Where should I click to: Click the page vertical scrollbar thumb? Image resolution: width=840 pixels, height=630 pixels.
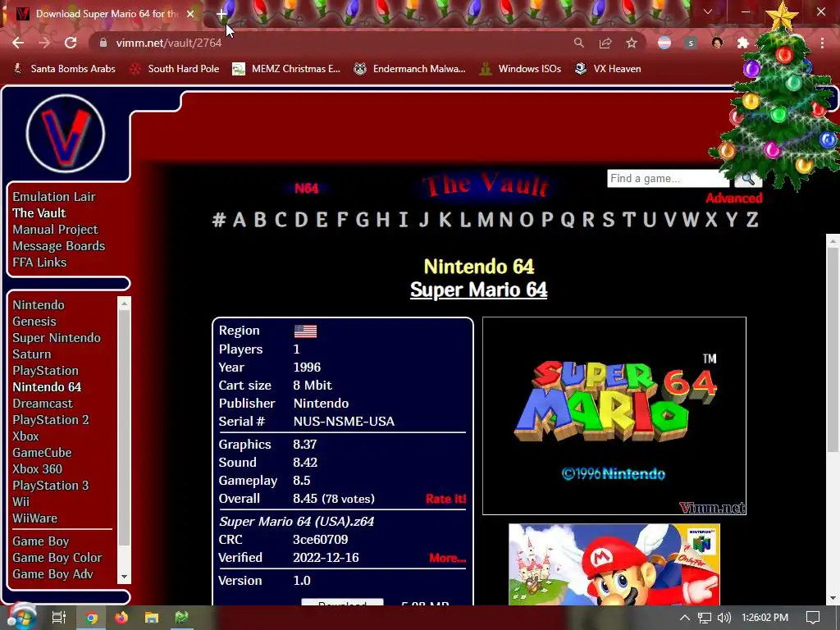(x=833, y=348)
